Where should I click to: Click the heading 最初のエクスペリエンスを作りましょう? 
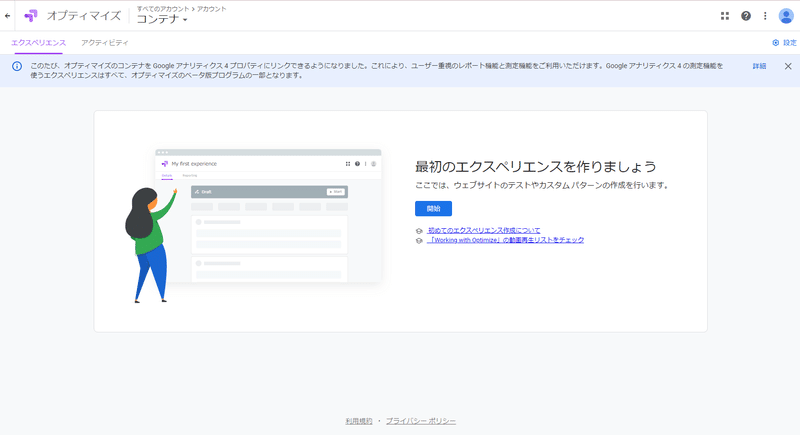pyautogui.click(x=536, y=167)
